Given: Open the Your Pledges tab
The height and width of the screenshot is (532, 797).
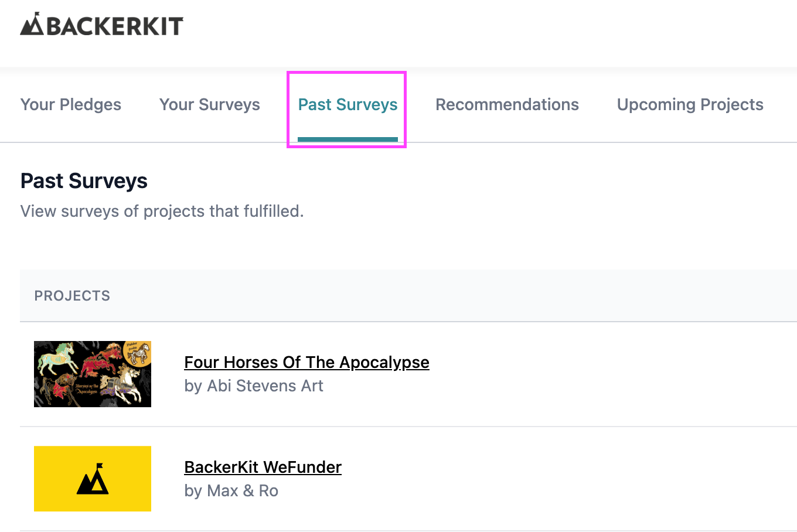Looking at the screenshot, I should [x=71, y=104].
